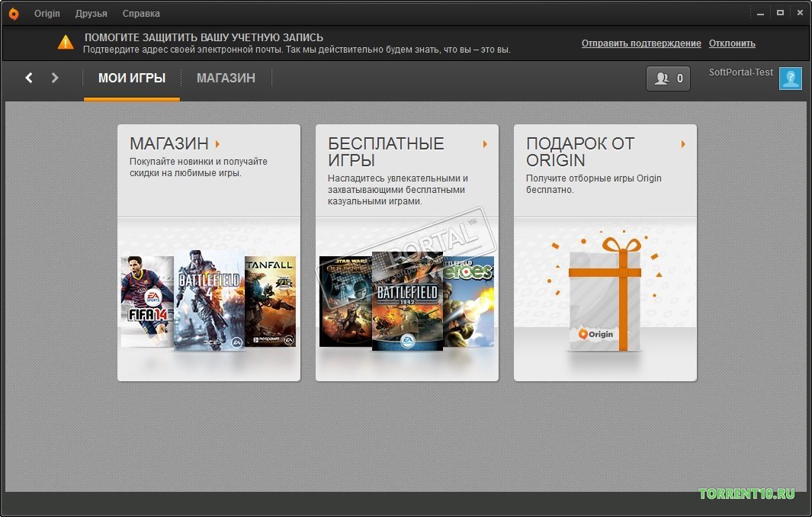This screenshot has width=812, height=517.
Task: Click the Отправить подтверждение link
Action: coord(641,43)
